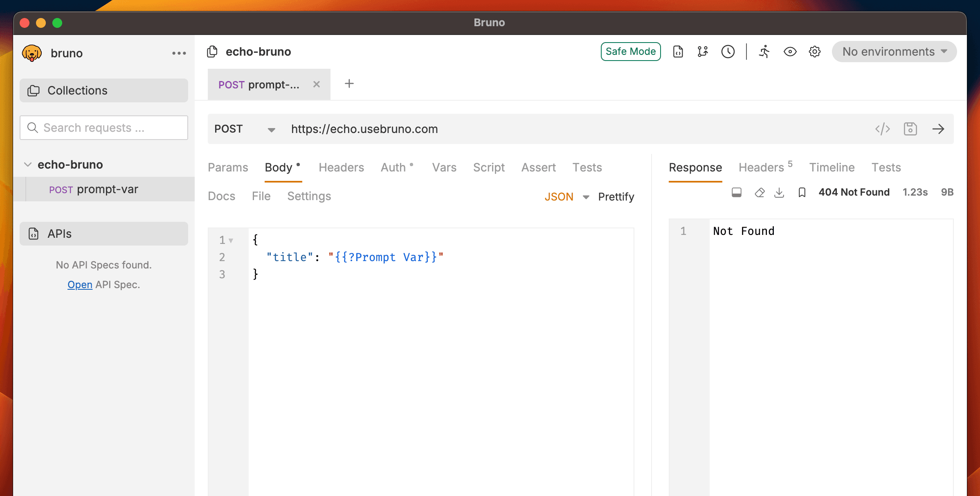Open the code file icon next to Safe Mode
Viewport: 980px width, 496px height.
pyautogui.click(x=678, y=52)
